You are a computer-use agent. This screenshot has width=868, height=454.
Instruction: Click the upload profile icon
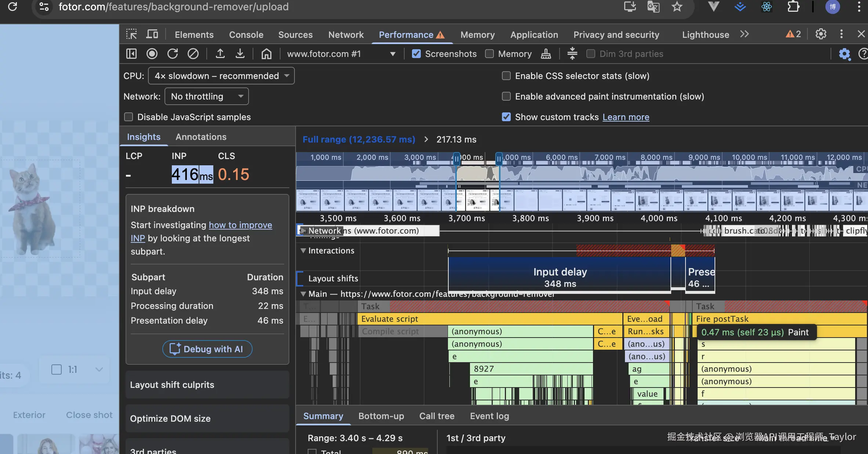(220, 54)
